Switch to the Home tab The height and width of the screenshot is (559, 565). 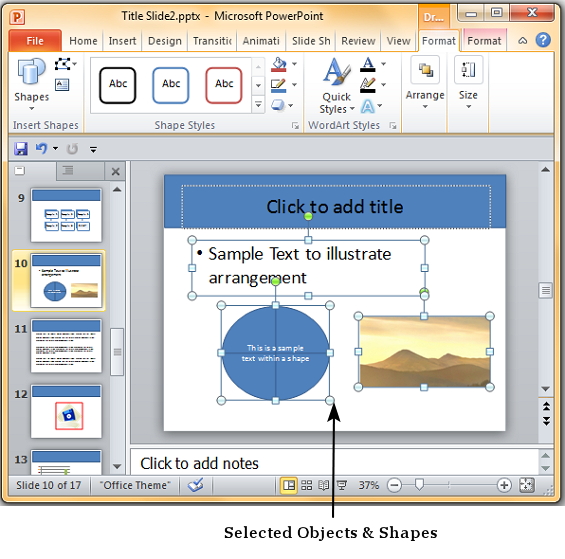coord(83,41)
